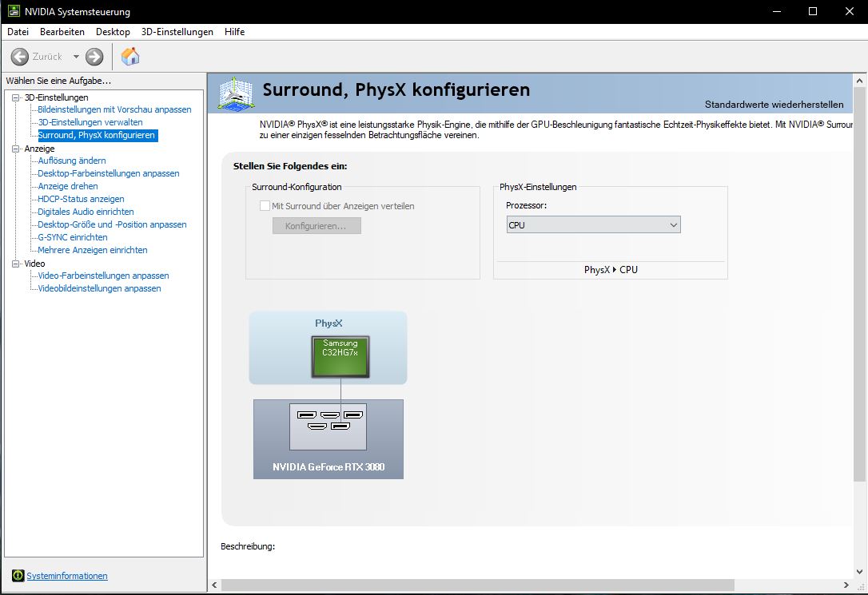868x595 pixels.
Task: Toggle Mit Surround über Anzeigen verteilen checkbox
Action: point(265,206)
